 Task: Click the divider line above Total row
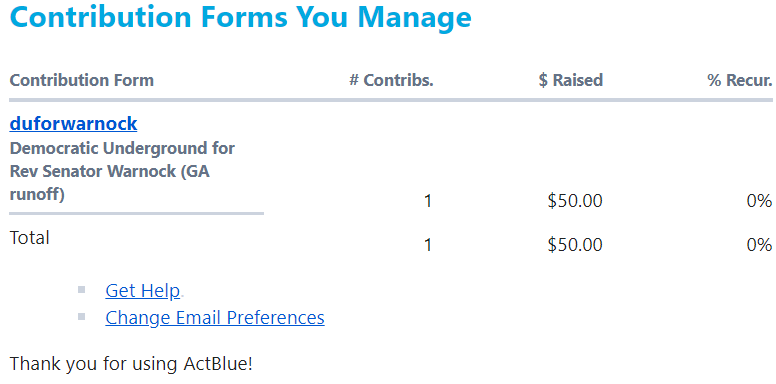click(137, 214)
